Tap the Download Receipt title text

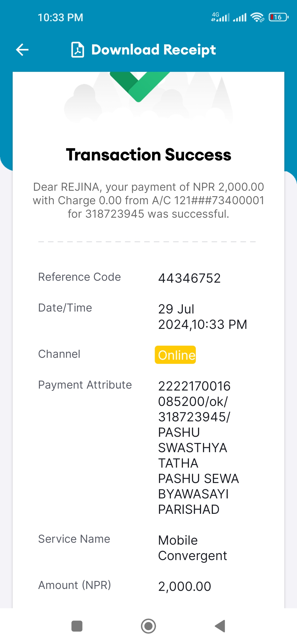(x=153, y=50)
